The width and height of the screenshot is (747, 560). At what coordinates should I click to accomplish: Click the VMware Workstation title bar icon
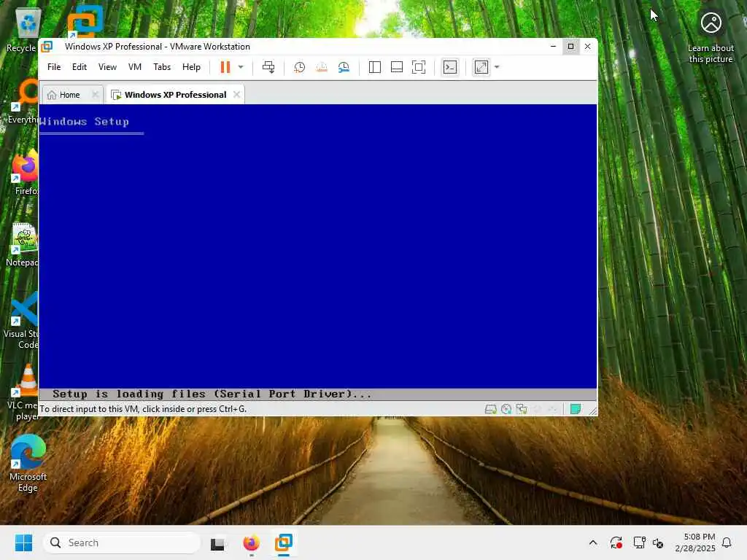coord(47,46)
